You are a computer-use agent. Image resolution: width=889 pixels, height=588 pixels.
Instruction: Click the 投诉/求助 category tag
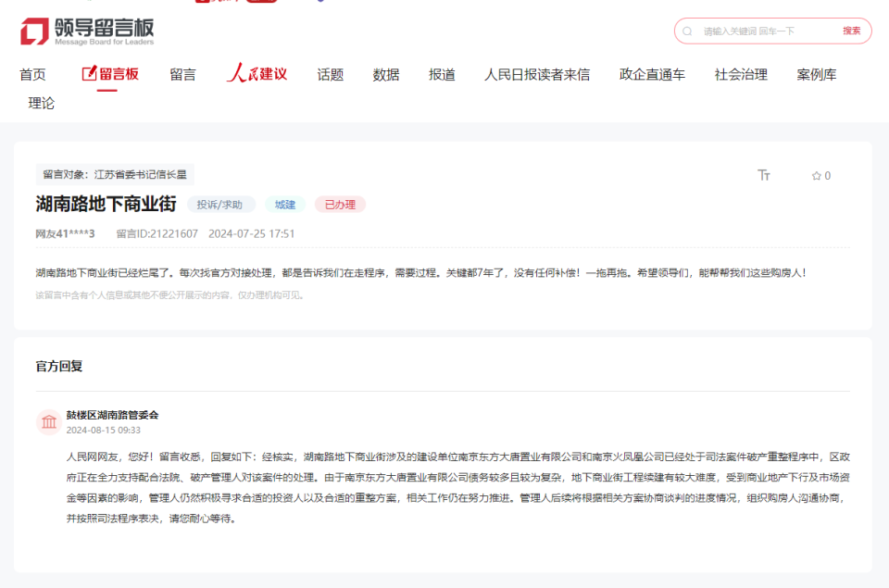point(219,205)
